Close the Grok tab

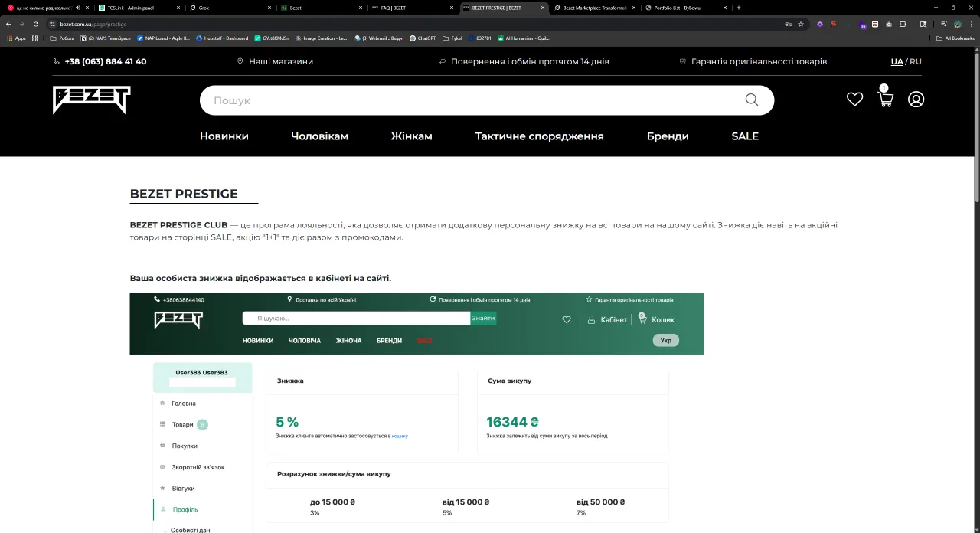pyautogui.click(x=269, y=8)
